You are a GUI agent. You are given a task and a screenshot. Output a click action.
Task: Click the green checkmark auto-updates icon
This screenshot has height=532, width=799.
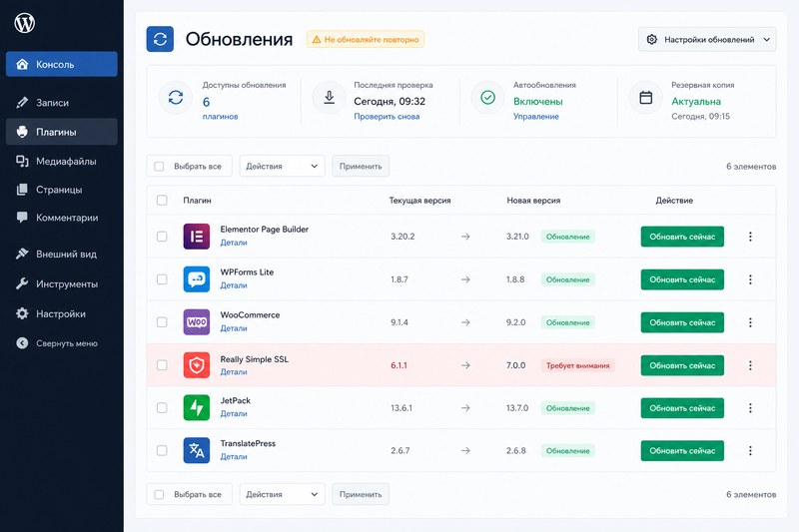pyautogui.click(x=487, y=97)
